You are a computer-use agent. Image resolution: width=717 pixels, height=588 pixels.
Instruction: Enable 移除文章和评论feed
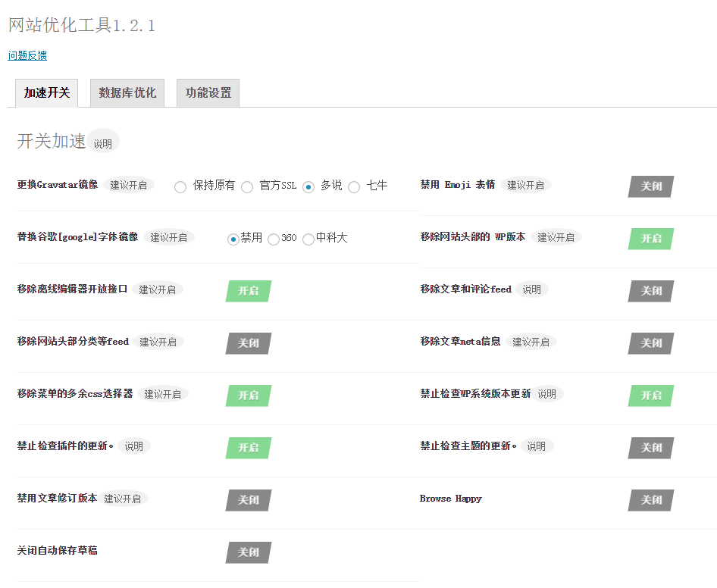coord(650,291)
